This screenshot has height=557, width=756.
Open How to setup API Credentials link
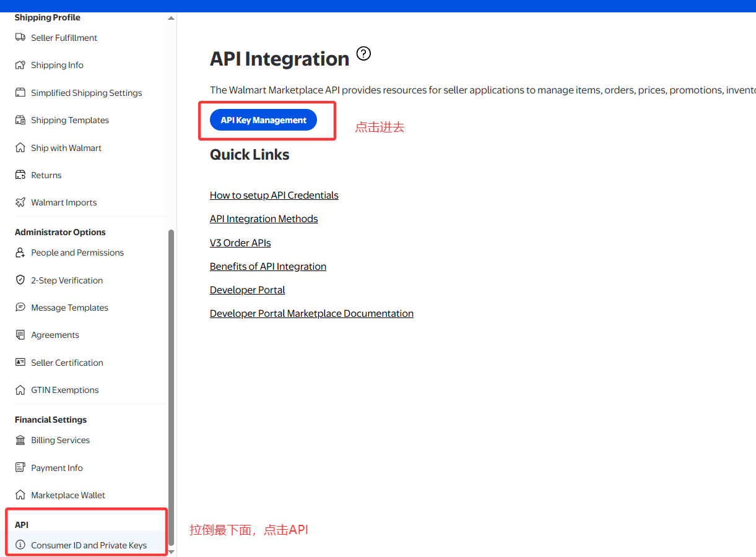(274, 195)
